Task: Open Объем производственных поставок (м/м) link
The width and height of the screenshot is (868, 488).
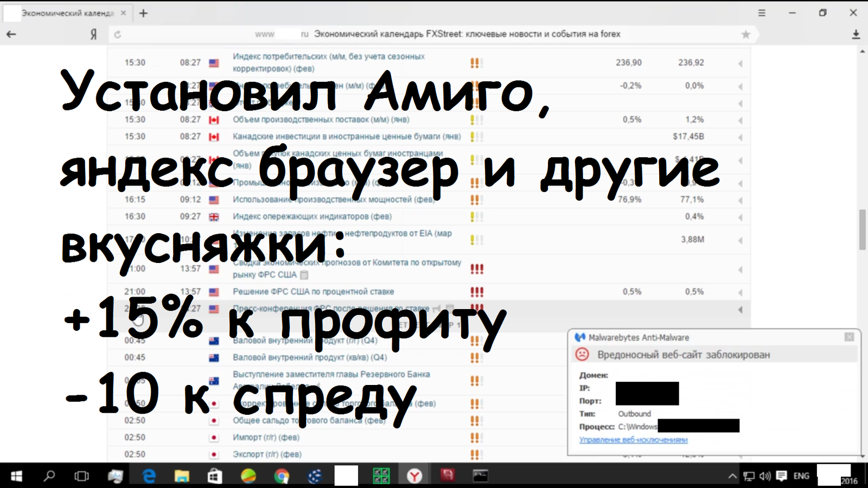Action: (321, 119)
